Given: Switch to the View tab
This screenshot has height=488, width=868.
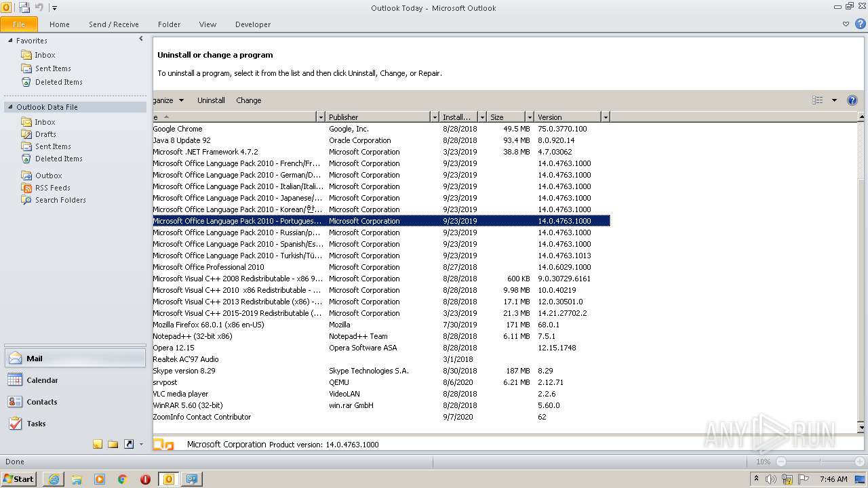Looking at the screenshot, I should (x=208, y=24).
